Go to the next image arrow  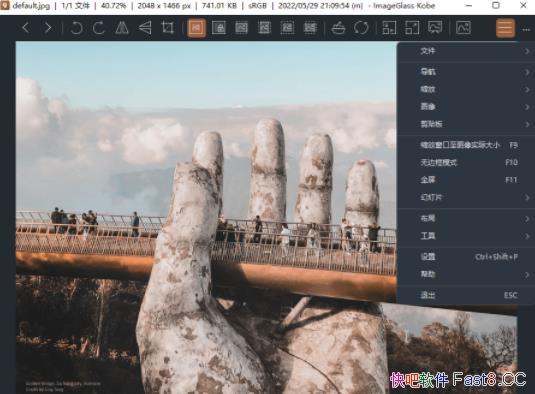[x=48, y=28]
